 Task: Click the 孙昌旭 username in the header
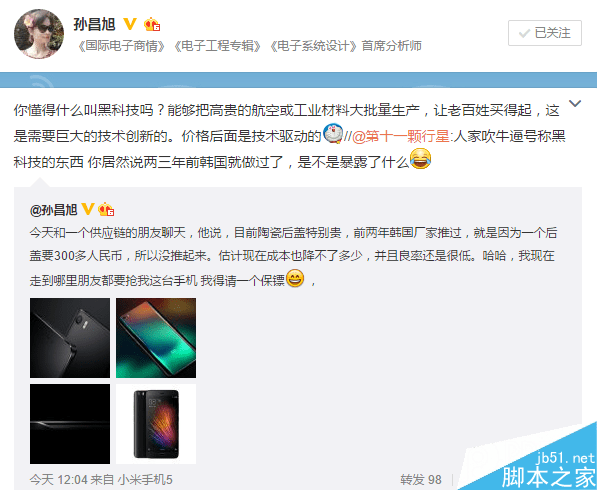[95, 24]
